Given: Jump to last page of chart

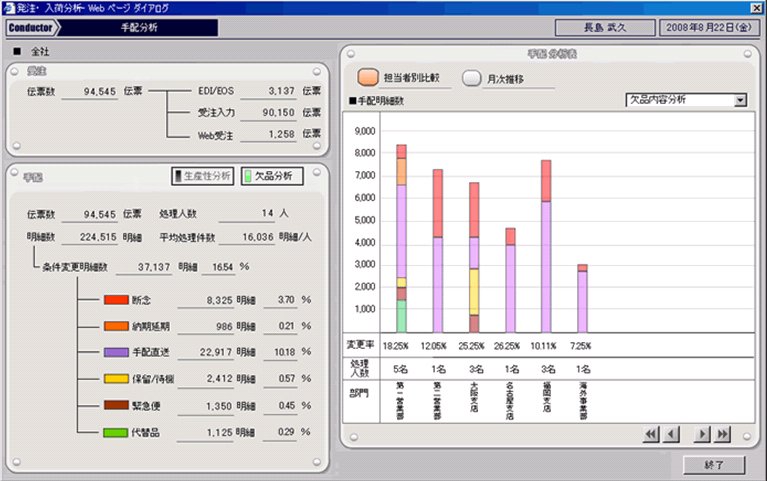Looking at the screenshot, I should click(723, 434).
